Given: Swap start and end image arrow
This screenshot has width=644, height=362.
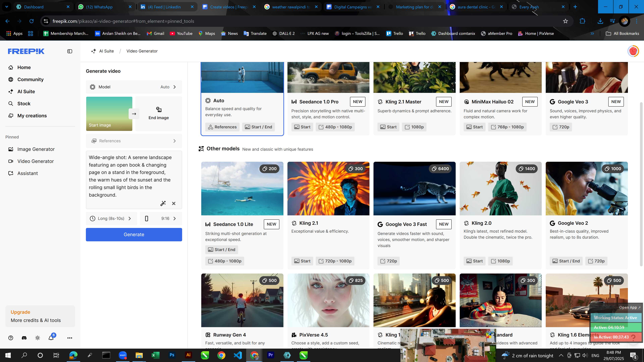Looking at the screenshot, I should 134,114.
